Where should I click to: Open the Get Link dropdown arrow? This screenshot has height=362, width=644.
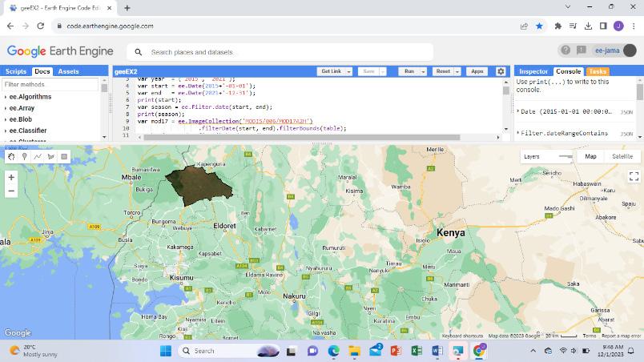348,71
